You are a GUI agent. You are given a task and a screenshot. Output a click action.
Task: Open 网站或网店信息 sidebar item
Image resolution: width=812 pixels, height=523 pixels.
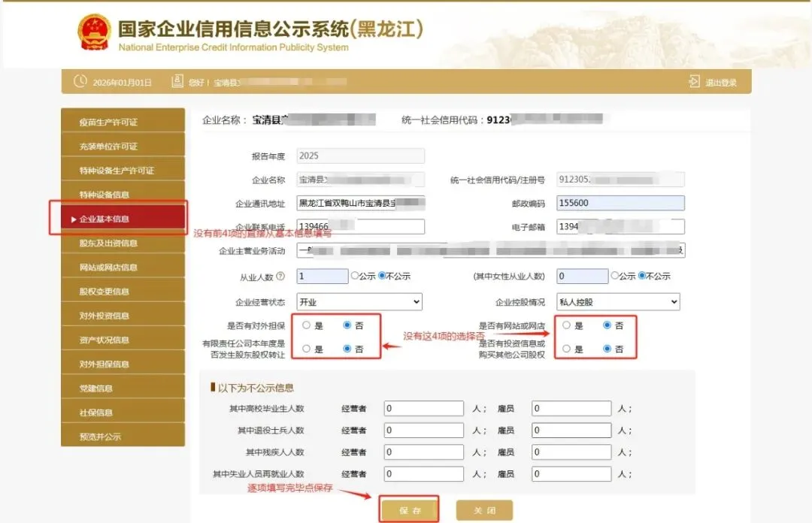(x=123, y=268)
